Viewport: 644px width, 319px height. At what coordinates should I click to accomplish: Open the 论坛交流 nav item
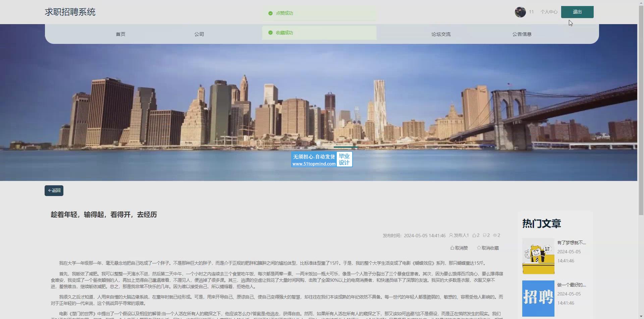(441, 34)
